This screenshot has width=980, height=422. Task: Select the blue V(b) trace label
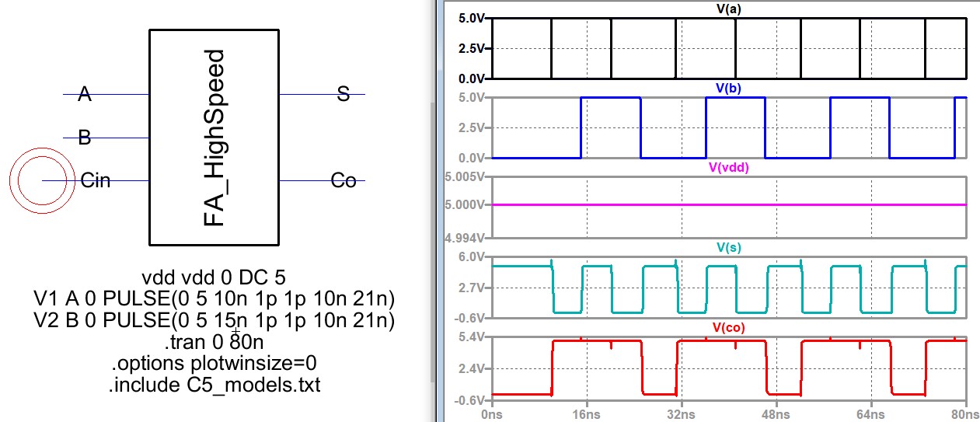728,89
